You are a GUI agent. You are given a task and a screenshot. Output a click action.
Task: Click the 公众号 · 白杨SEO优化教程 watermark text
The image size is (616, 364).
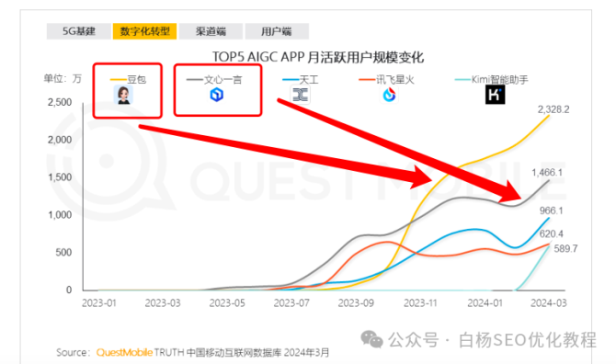492,340
